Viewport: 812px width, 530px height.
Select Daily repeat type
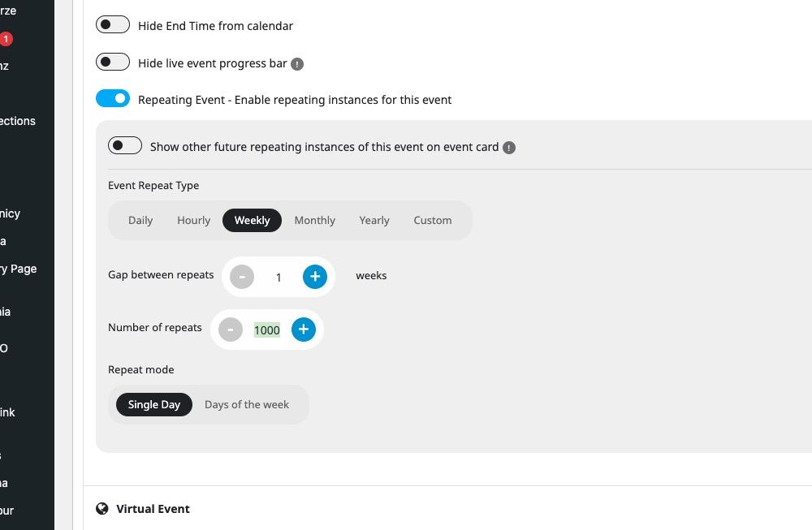coord(140,221)
